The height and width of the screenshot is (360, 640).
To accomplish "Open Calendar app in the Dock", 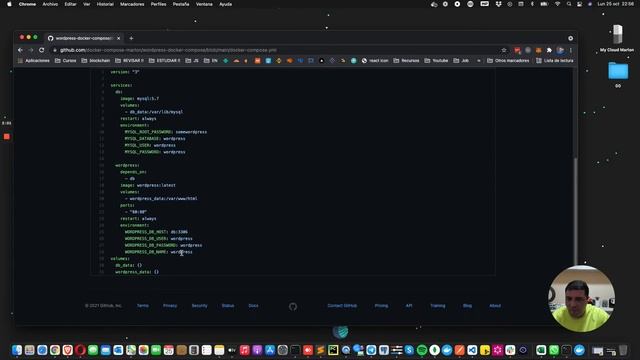I will point(169,350).
